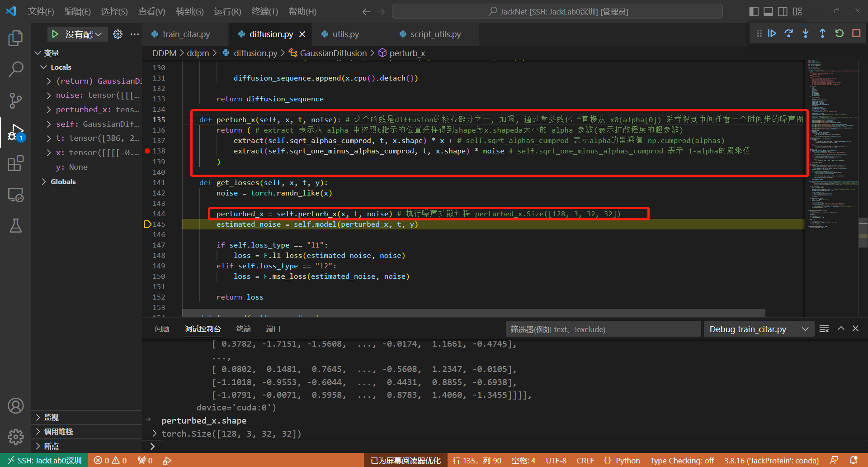
Task: Open the Remote Explorer view
Action: (x=15, y=195)
